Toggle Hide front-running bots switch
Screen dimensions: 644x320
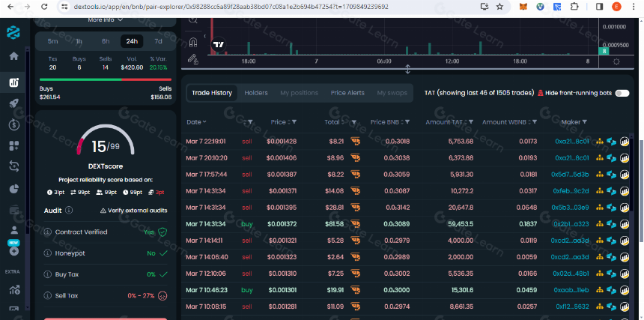622,93
